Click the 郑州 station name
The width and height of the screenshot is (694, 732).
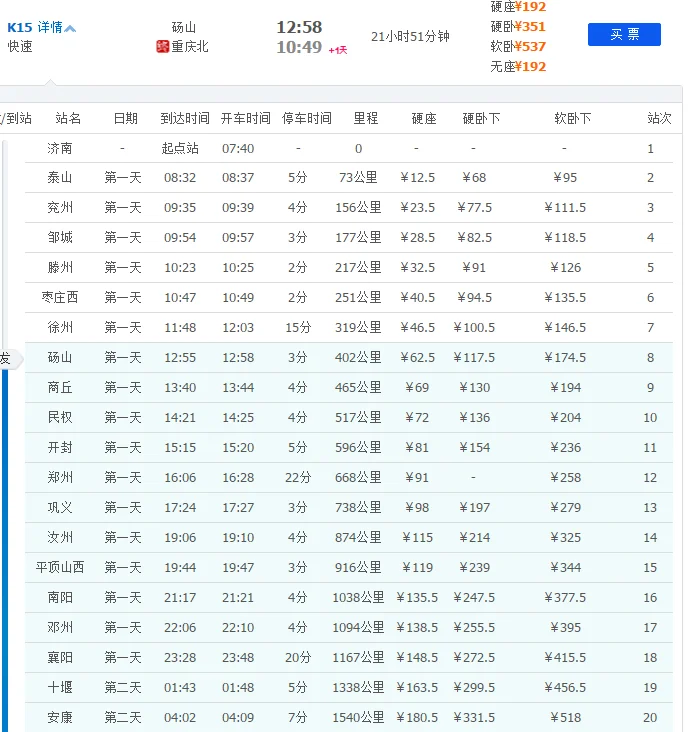[x=60, y=478]
